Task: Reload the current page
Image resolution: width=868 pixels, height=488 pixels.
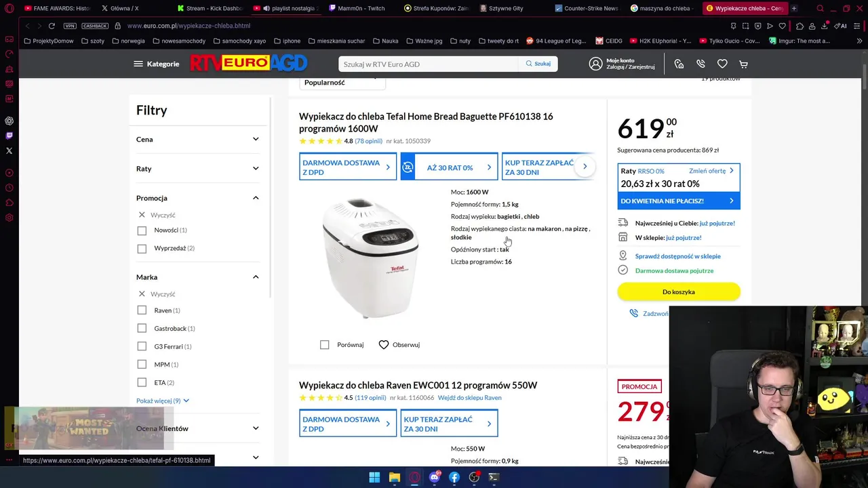Action: pyautogui.click(x=52, y=26)
